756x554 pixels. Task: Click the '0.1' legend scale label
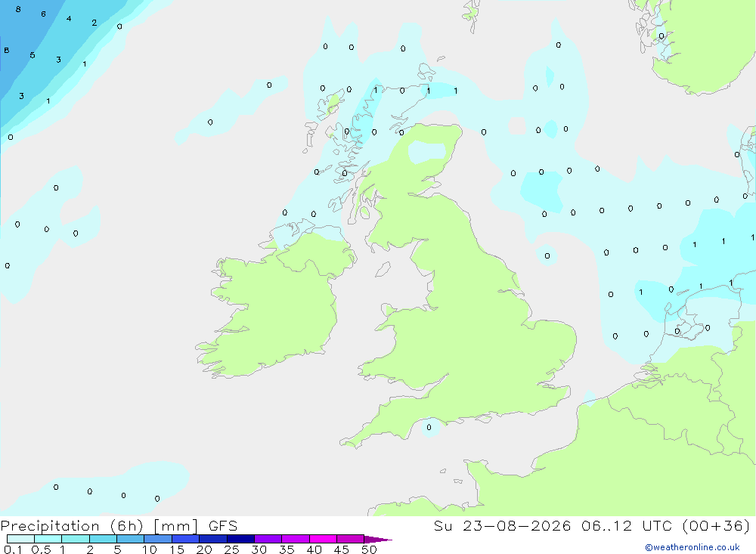coord(13,549)
